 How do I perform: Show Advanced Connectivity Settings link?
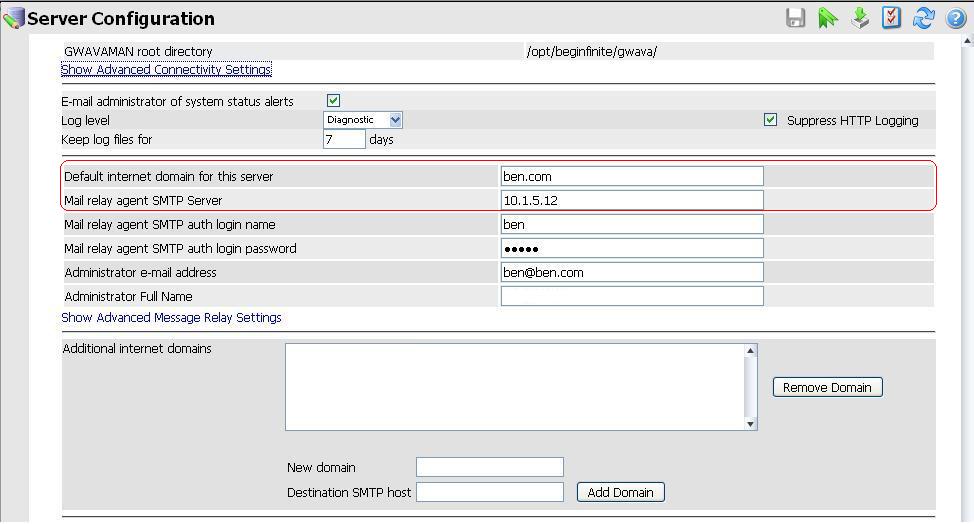[x=166, y=70]
